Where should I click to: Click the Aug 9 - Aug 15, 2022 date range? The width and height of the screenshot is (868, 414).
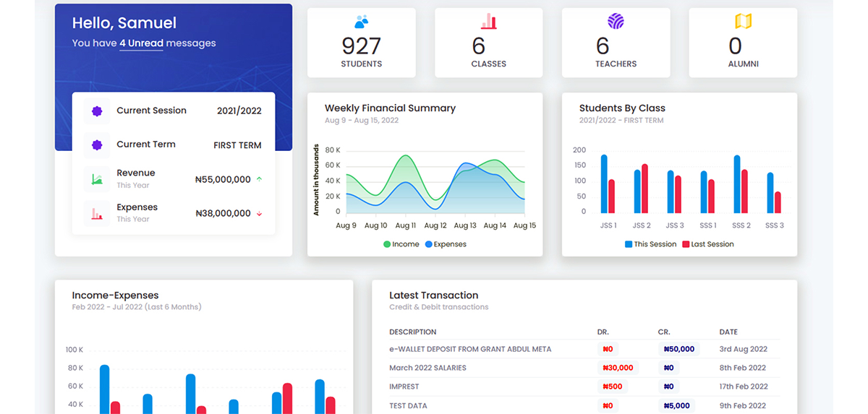pos(362,121)
